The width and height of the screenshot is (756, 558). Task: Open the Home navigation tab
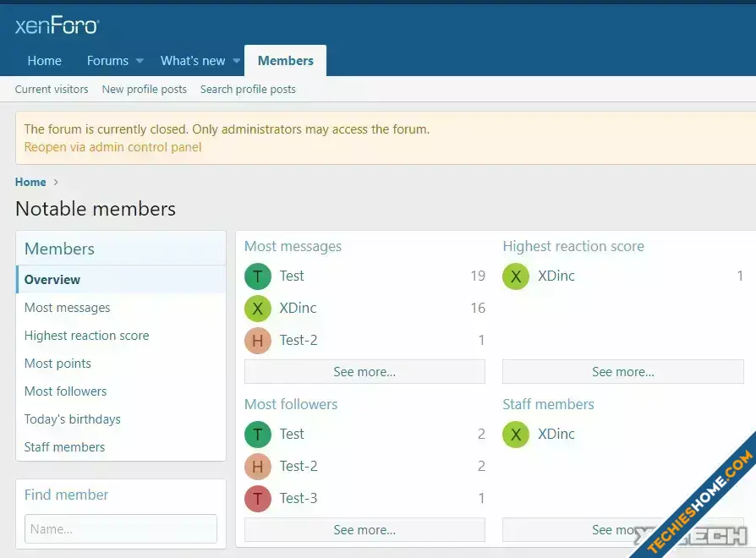[44, 61]
